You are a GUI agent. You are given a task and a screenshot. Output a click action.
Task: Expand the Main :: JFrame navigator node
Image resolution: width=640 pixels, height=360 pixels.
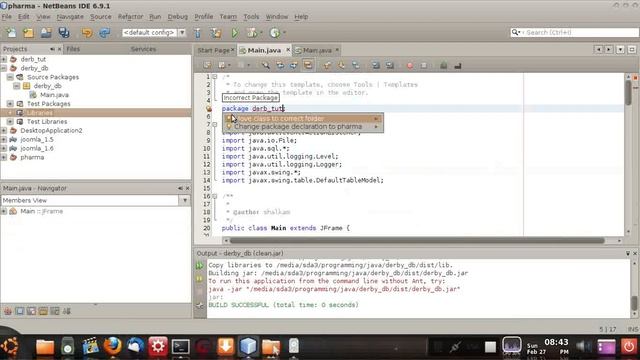pyautogui.click(x=4, y=211)
